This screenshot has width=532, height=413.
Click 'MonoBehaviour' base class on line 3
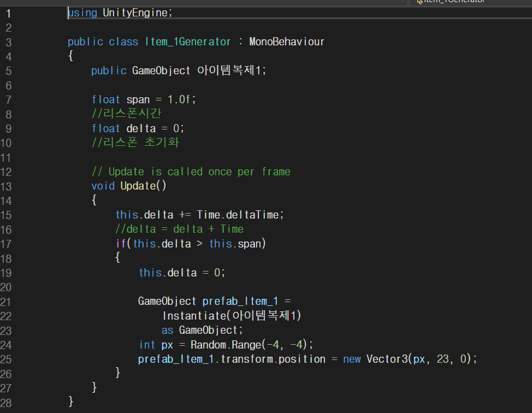tap(287, 42)
